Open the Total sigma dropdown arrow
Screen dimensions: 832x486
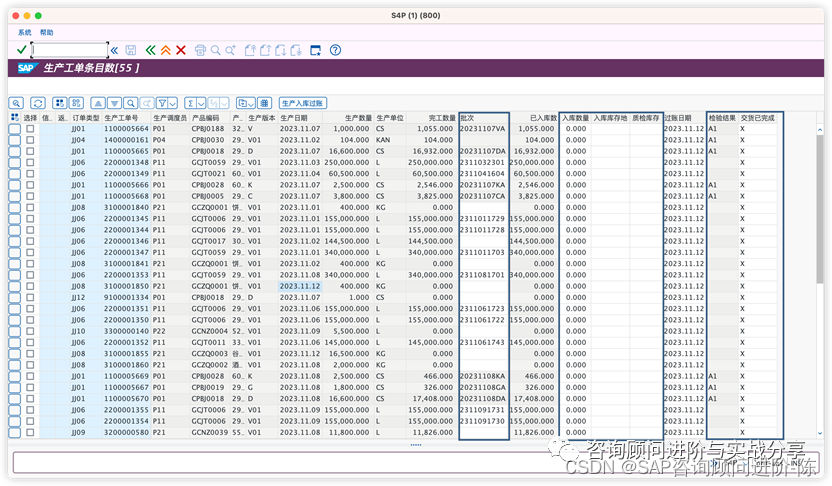(201, 103)
